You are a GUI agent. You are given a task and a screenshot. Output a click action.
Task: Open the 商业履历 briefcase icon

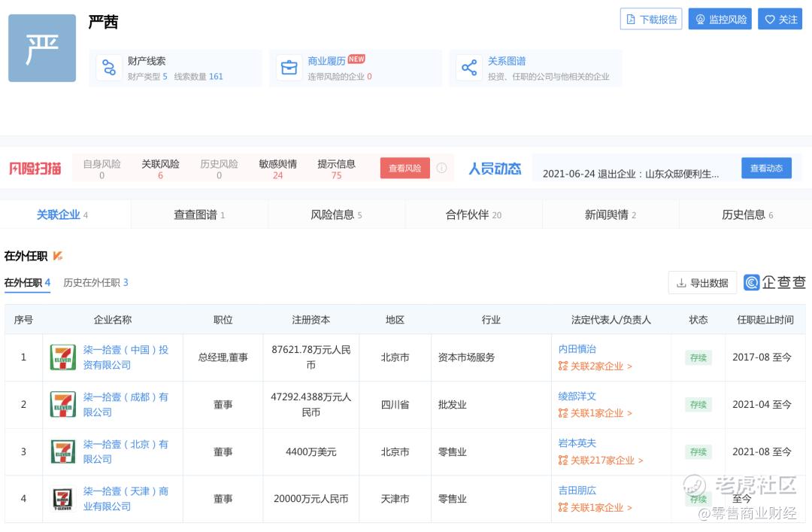[289, 68]
